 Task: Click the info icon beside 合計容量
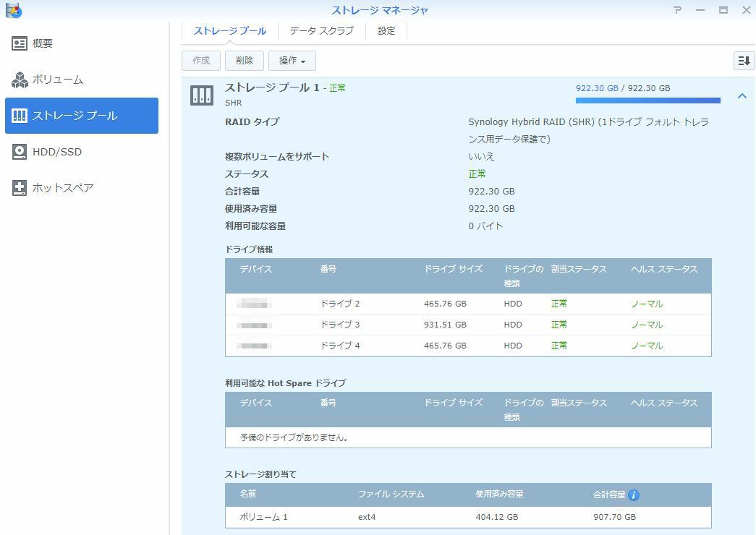[x=634, y=495]
